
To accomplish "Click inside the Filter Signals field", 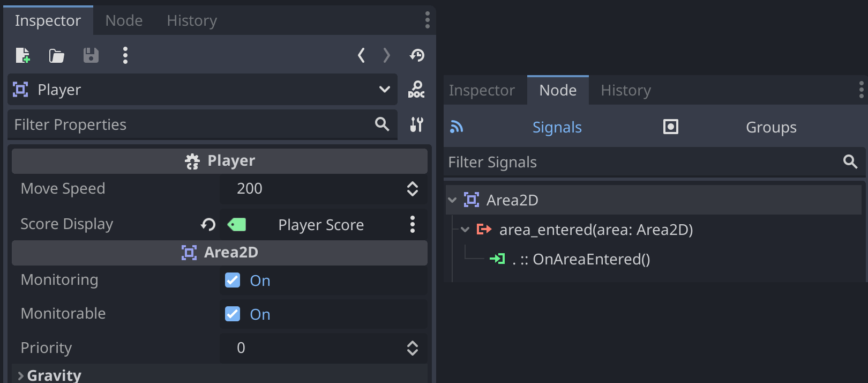I will [x=589, y=162].
